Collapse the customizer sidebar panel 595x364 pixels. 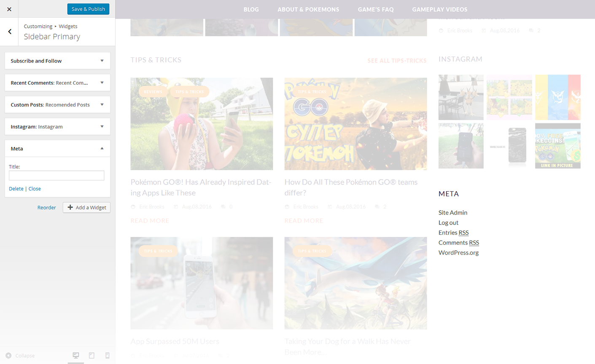(20, 356)
